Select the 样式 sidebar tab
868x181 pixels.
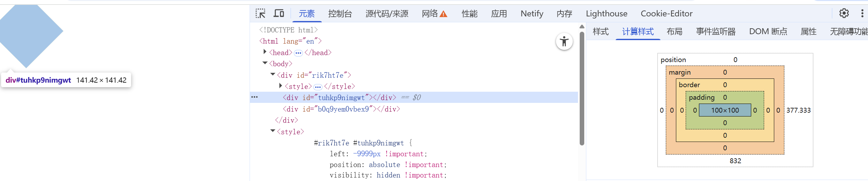click(x=600, y=32)
